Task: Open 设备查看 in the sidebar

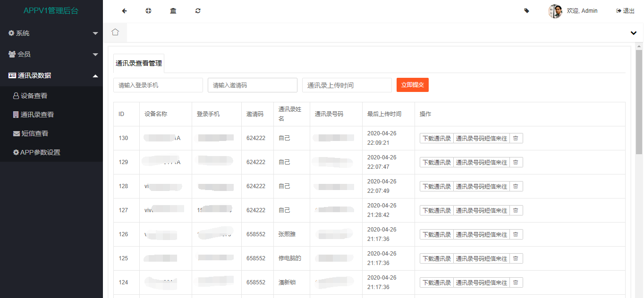Action: pos(34,96)
